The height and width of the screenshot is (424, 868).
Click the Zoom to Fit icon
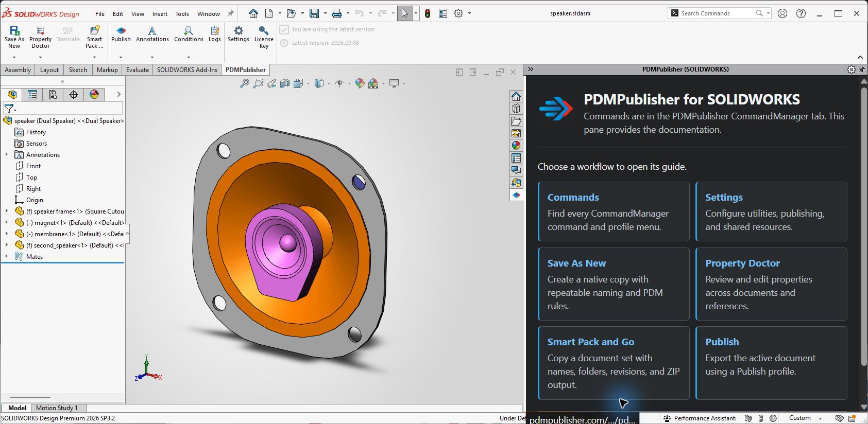click(x=245, y=83)
